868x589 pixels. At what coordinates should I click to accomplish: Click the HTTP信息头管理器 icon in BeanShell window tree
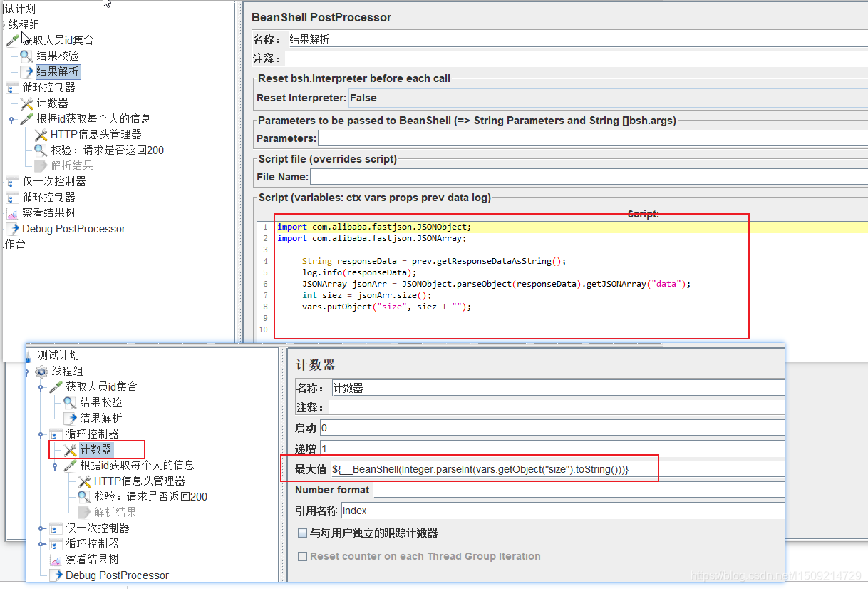coord(41,135)
